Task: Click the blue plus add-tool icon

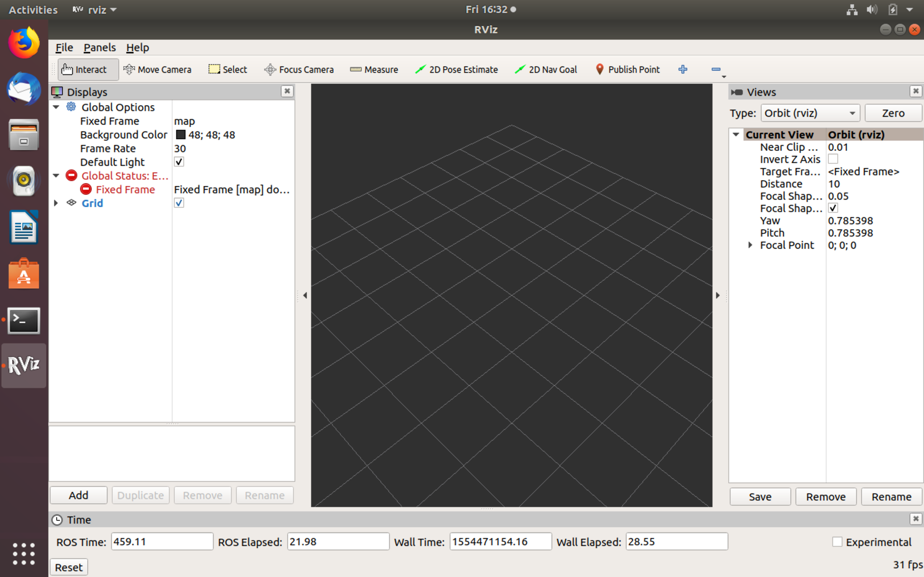Action: [683, 70]
